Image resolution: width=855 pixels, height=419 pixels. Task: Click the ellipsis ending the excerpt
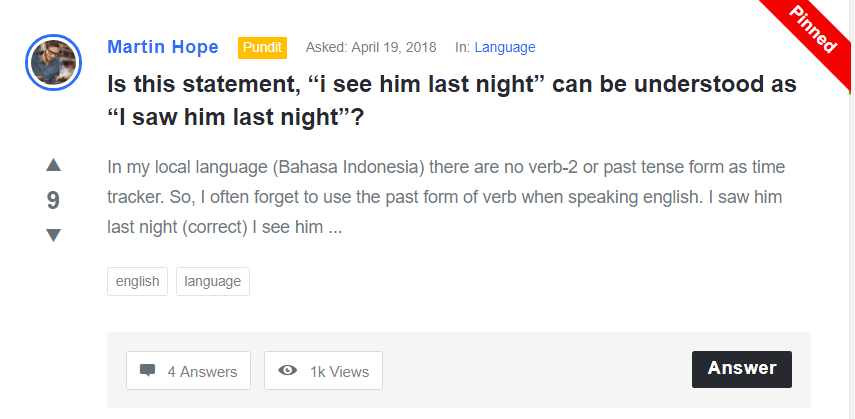(335, 228)
